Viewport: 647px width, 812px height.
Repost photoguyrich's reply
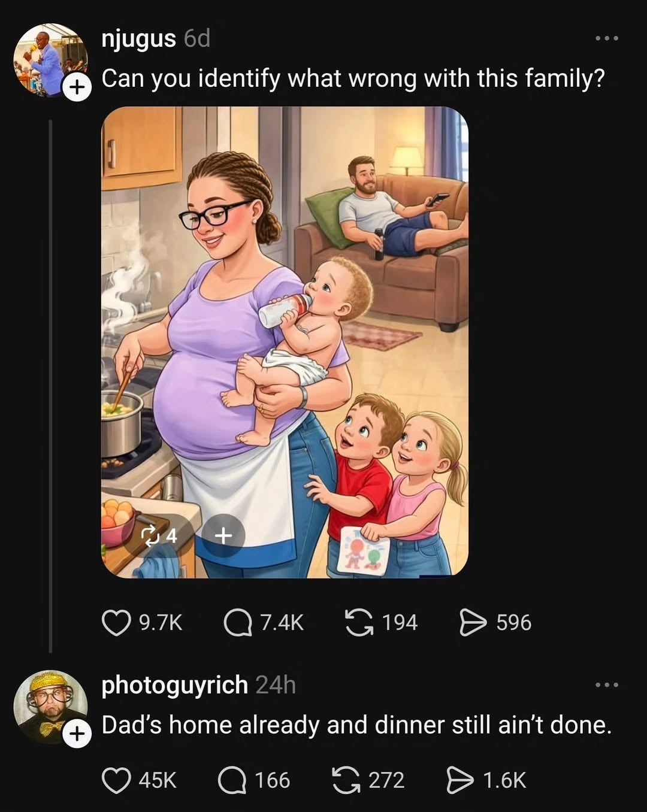[346, 780]
